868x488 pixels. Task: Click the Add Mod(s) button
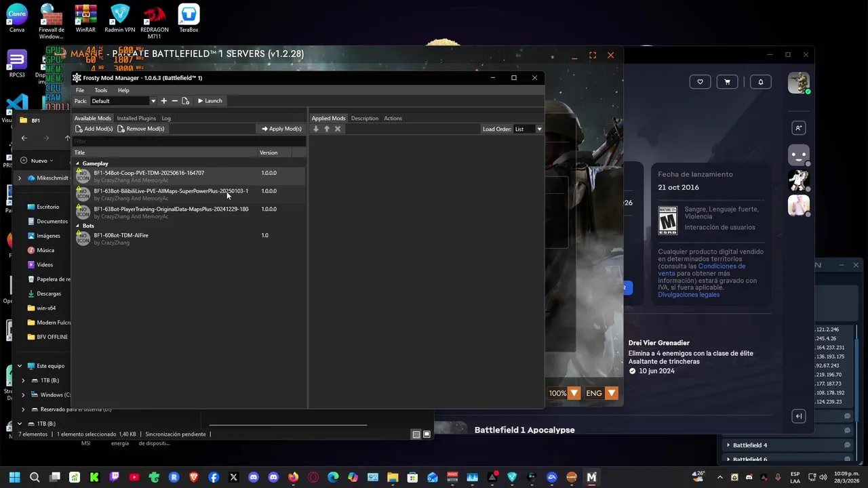click(x=94, y=129)
